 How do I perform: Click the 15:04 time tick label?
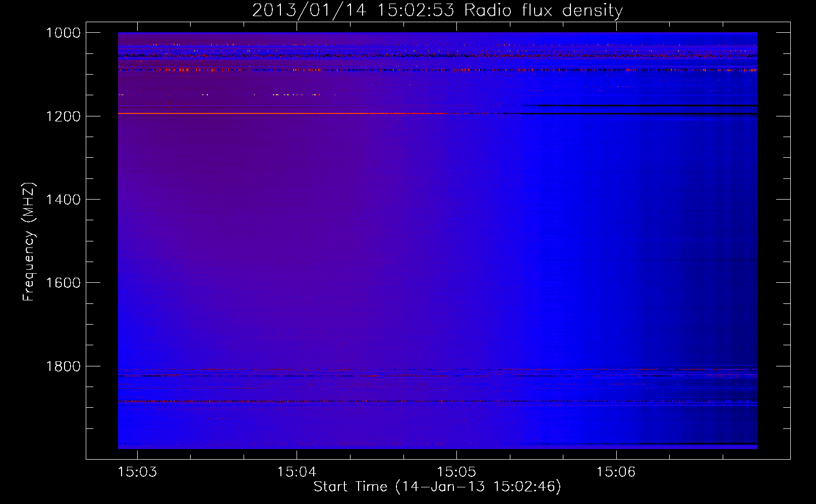coord(297,472)
